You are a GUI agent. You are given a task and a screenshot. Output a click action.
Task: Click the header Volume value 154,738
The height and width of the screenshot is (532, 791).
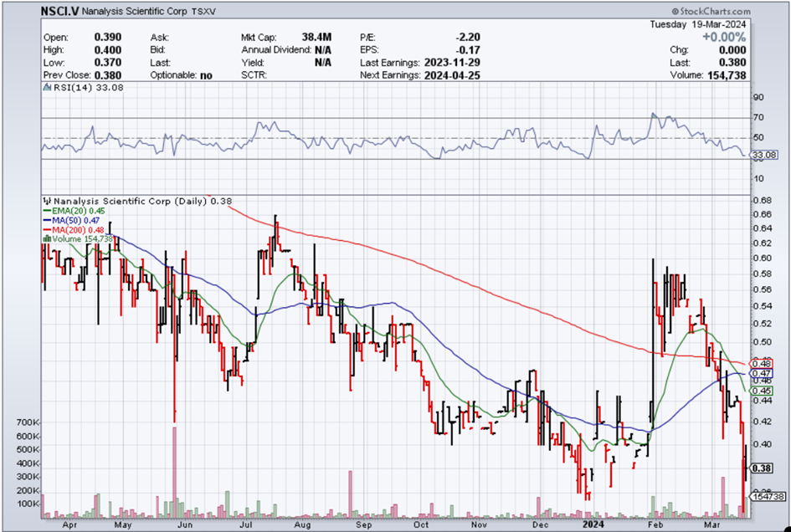726,75
